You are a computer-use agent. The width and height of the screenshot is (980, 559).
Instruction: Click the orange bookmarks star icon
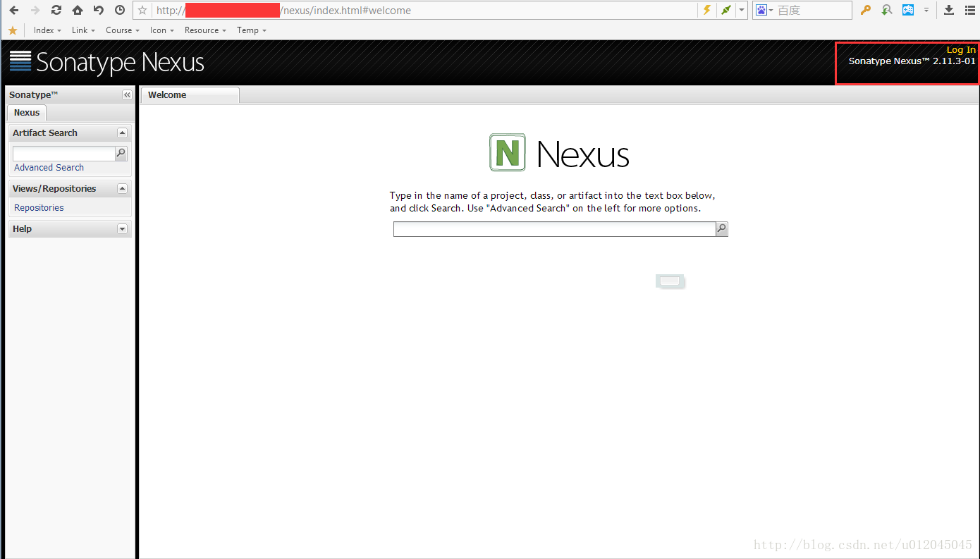coord(13,30)
